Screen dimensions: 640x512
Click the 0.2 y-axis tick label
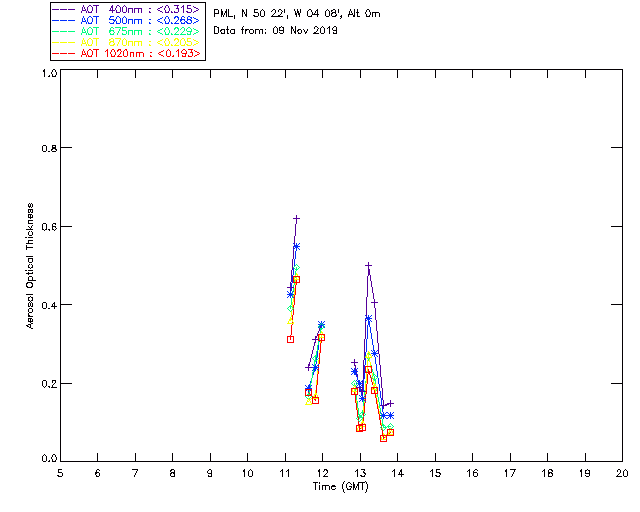tap(49, 384)
